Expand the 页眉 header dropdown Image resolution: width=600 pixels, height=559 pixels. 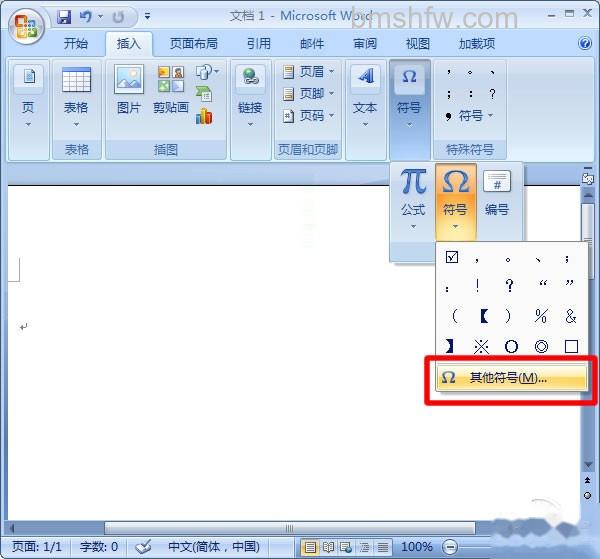pos(331,71)
